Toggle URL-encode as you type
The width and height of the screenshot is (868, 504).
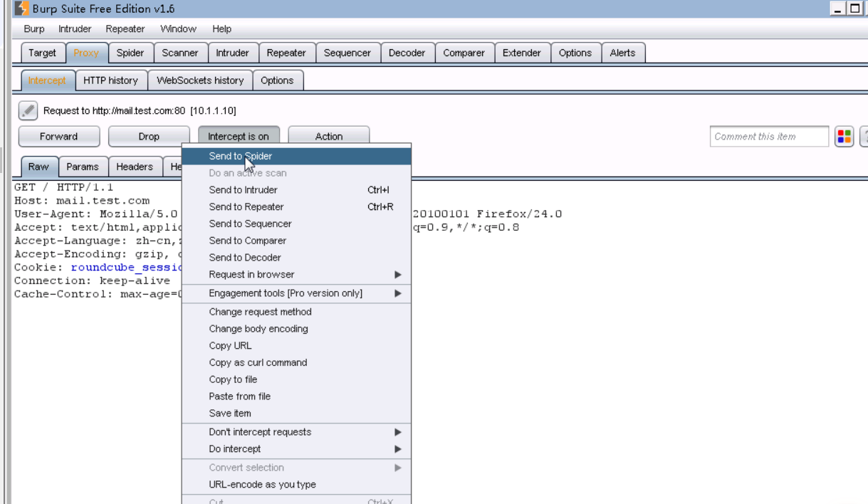tap(296, 485)
